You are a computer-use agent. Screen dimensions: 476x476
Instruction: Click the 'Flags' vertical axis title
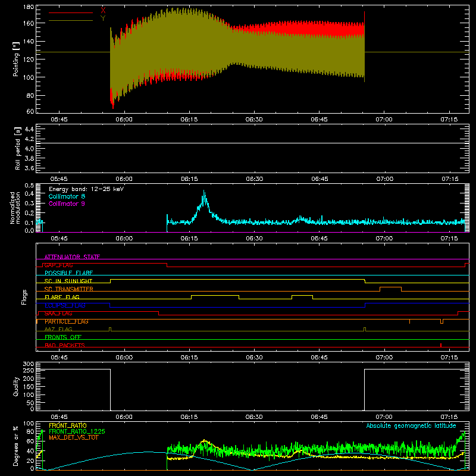[x=24, y=297]
